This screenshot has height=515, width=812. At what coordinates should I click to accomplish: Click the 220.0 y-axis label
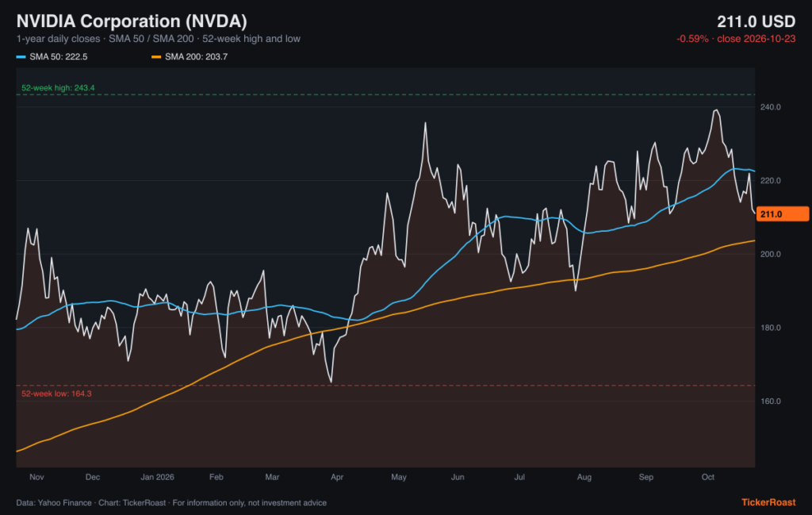(x=771, y=181)
